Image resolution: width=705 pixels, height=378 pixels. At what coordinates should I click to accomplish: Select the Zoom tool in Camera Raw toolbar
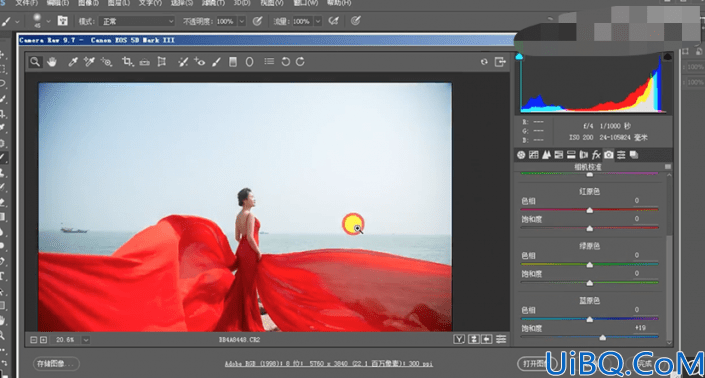(35, 62)
